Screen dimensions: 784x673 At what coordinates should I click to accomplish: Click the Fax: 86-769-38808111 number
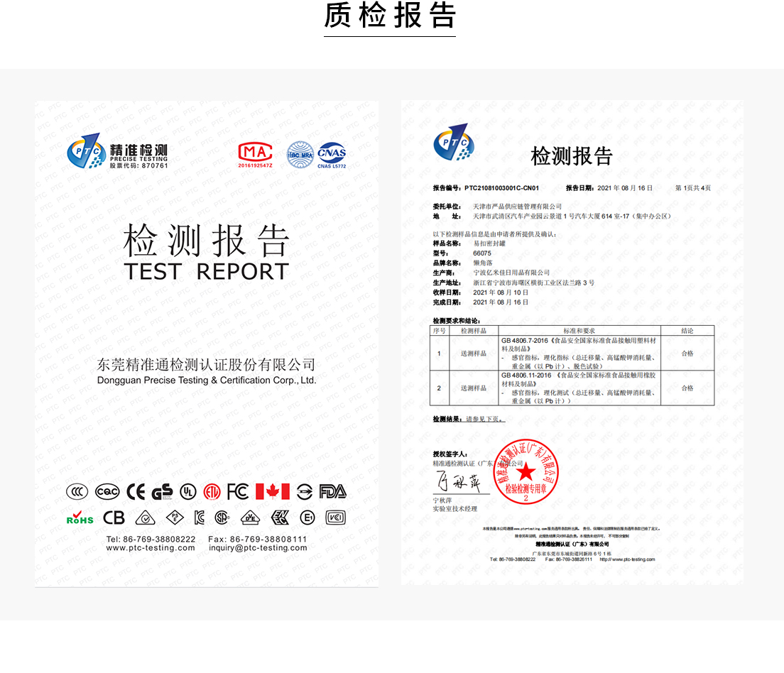coord(258,539)
